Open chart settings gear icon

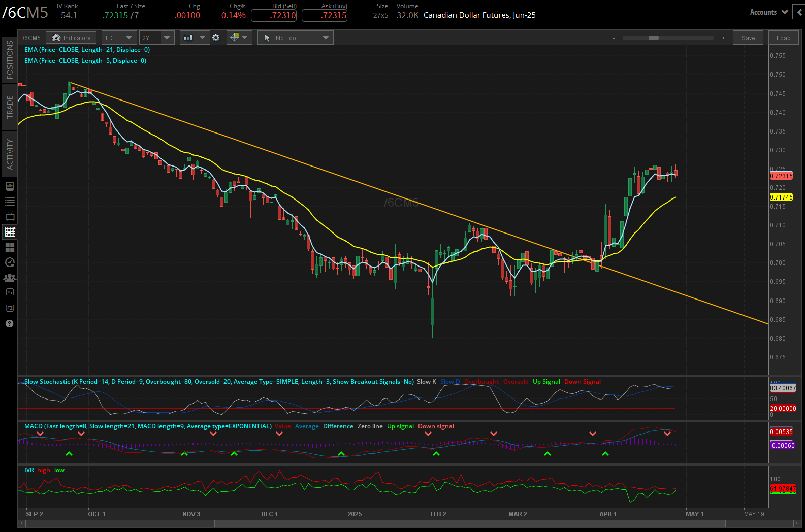point(216,38)
